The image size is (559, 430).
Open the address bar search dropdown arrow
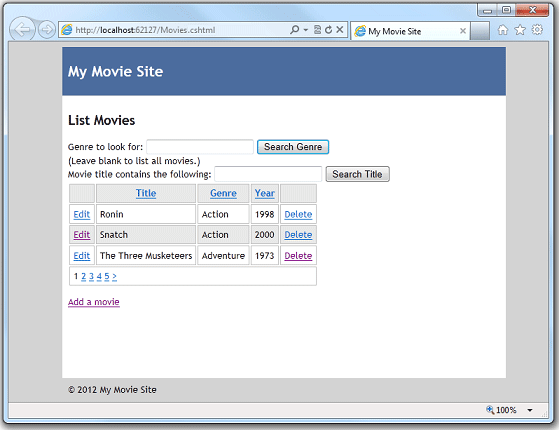pyautogui.click(x=306, y=30)
